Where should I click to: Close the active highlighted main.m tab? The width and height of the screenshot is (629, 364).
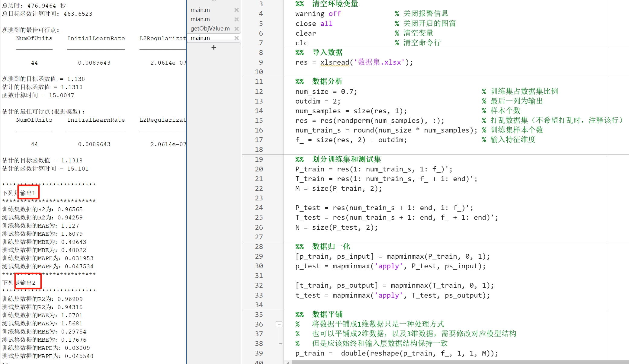(x=236, y=38)
